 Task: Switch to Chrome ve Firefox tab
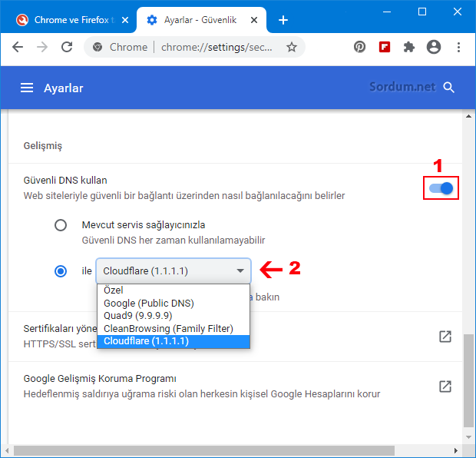[x=68, y=20]
